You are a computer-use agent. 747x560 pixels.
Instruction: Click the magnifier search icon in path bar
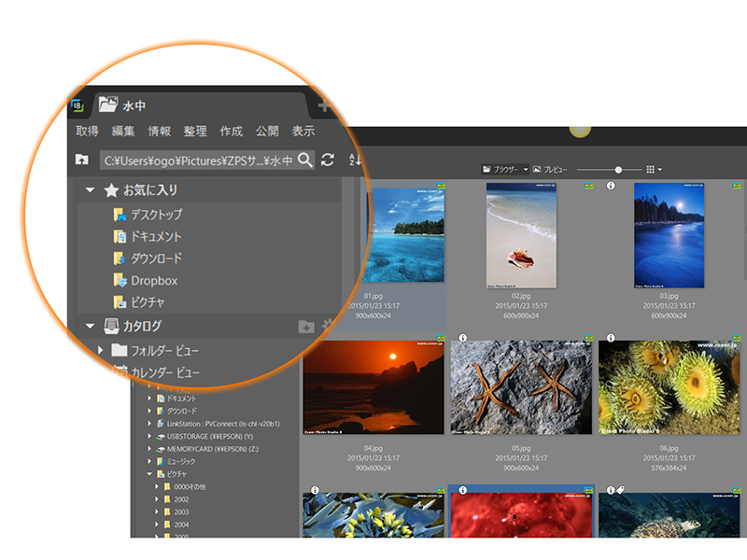[x=305, y=160]
